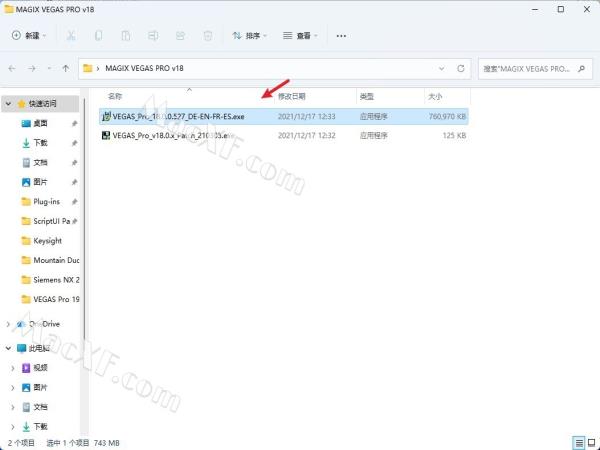Click the pin icon beside Plug-ins
Screen dimensions: 600x450
coord(74,202)
